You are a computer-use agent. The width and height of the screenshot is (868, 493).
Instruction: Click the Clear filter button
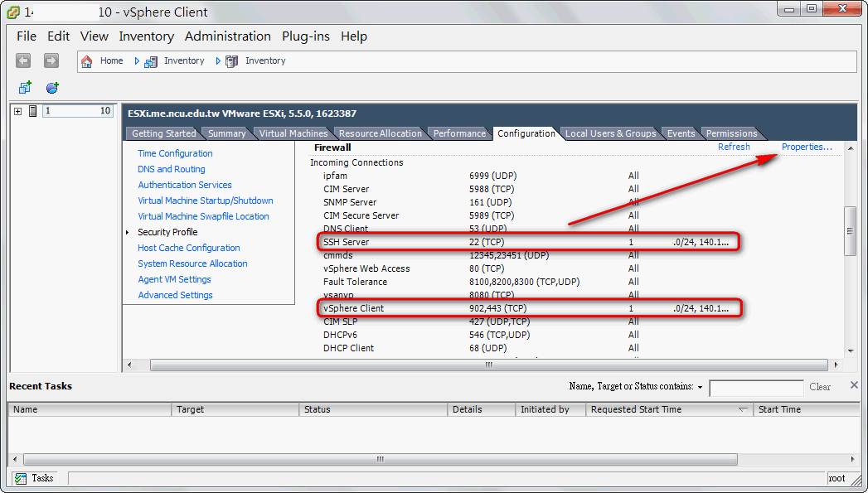point(820,387)
